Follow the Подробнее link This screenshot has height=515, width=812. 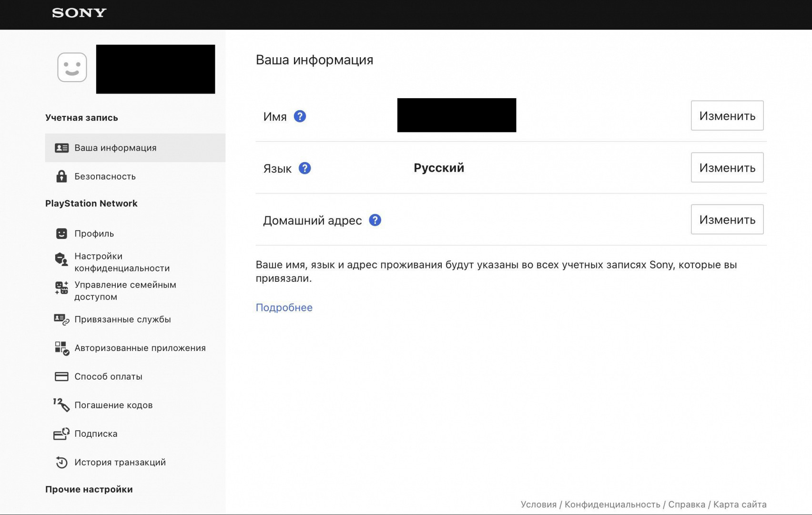pos(284,308)
